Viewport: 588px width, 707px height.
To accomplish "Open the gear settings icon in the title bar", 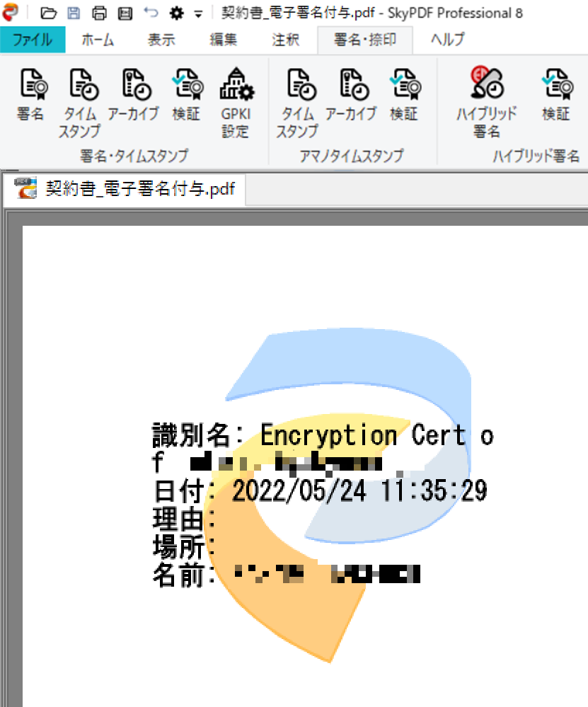I will [176, 13].
